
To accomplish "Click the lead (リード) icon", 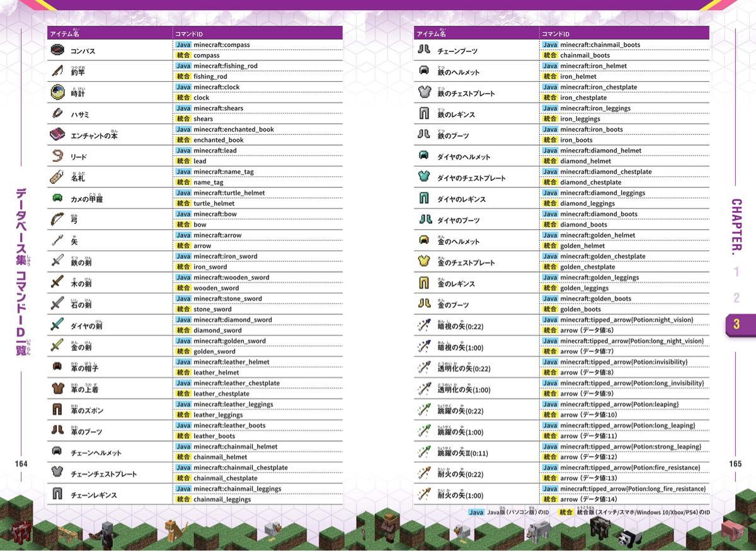I will tap(57, 156).
